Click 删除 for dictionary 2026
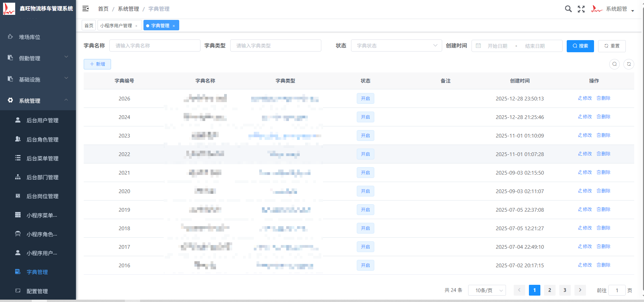Screen dimensions: 644x302 (x=603, y=98)
